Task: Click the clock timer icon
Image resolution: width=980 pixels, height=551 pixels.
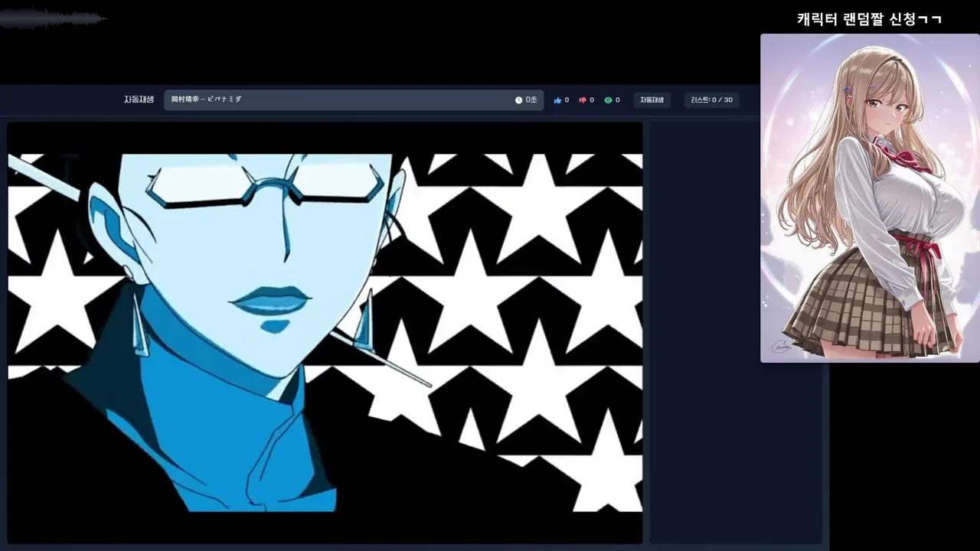Action: (x=518, y=100)
